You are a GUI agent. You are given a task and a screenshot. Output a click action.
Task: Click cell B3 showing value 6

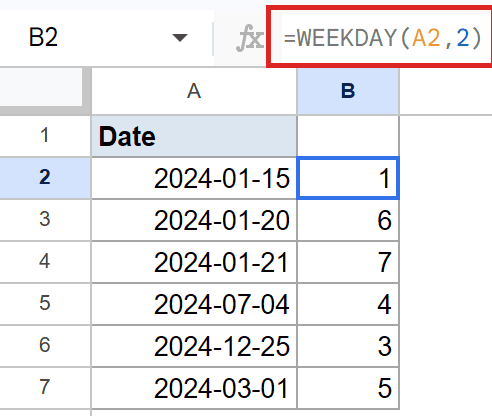click(348, 220)
